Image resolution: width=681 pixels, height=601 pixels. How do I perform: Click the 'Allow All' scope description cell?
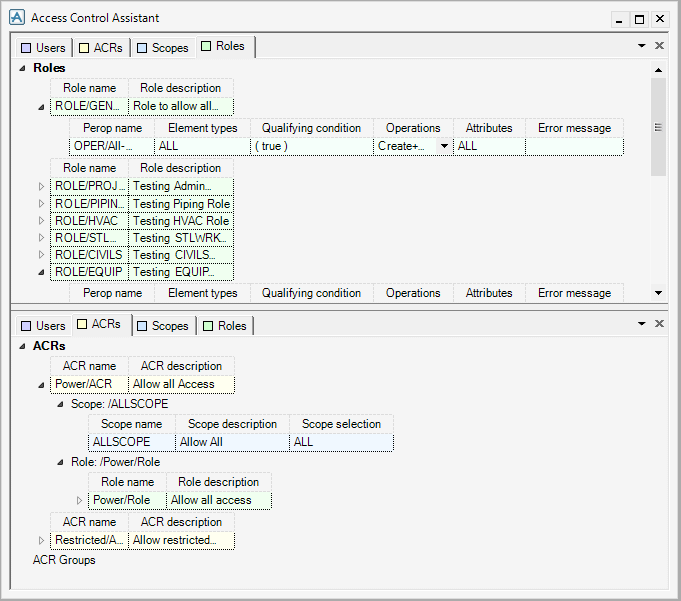(x=232, y=442)
